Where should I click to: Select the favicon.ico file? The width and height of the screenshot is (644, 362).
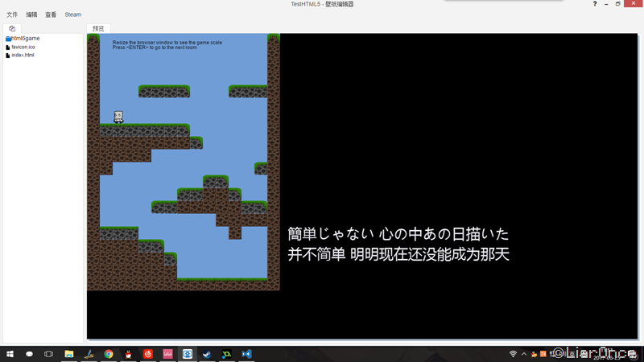coord(20,47)
